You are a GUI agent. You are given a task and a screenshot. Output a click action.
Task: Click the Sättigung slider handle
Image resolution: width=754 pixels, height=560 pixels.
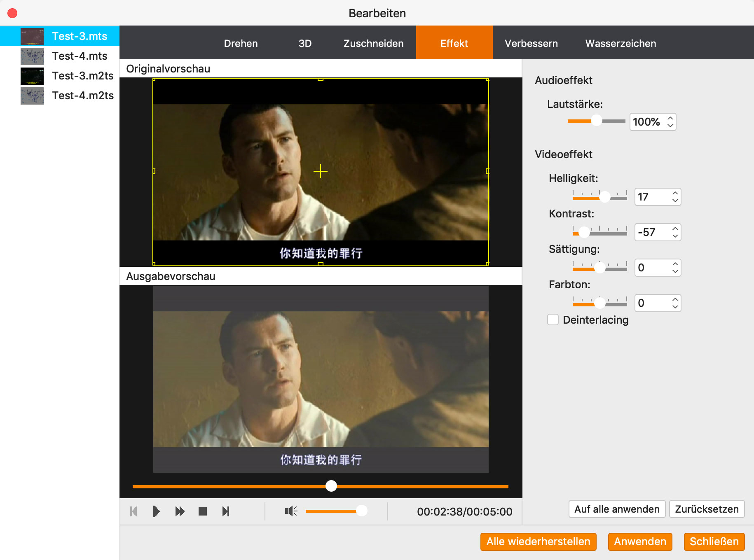pos(600,268)
